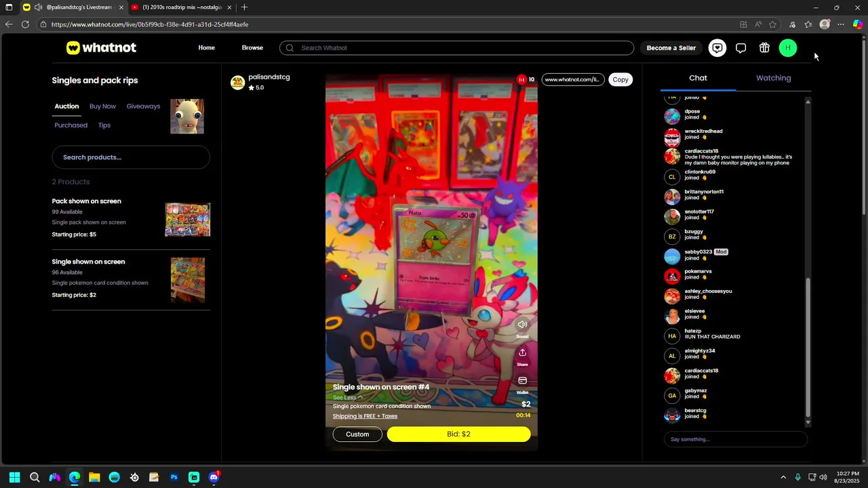
Task: Click the Copy link button
Action: pyautogui.click(x=620, y=79)
